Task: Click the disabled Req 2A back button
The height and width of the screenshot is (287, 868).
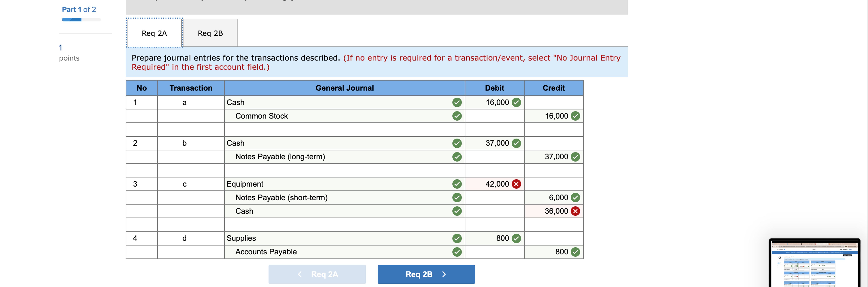Action: click(317, 274)
